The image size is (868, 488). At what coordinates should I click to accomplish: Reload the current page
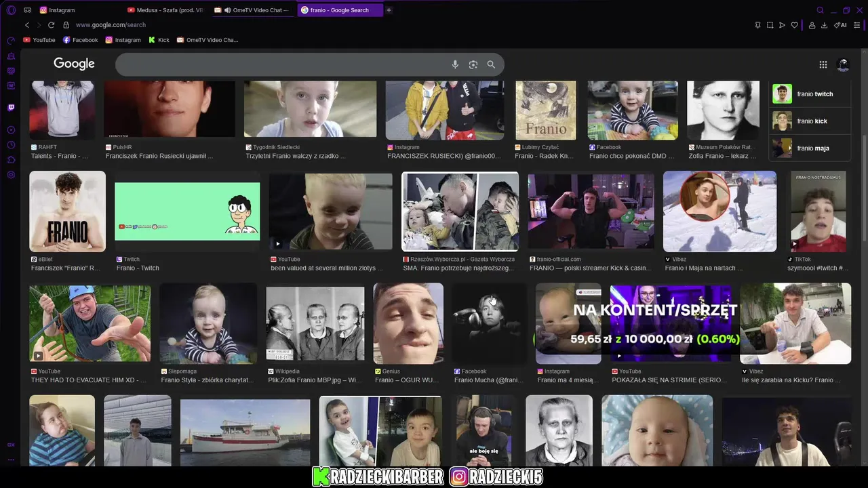(51, 25)
